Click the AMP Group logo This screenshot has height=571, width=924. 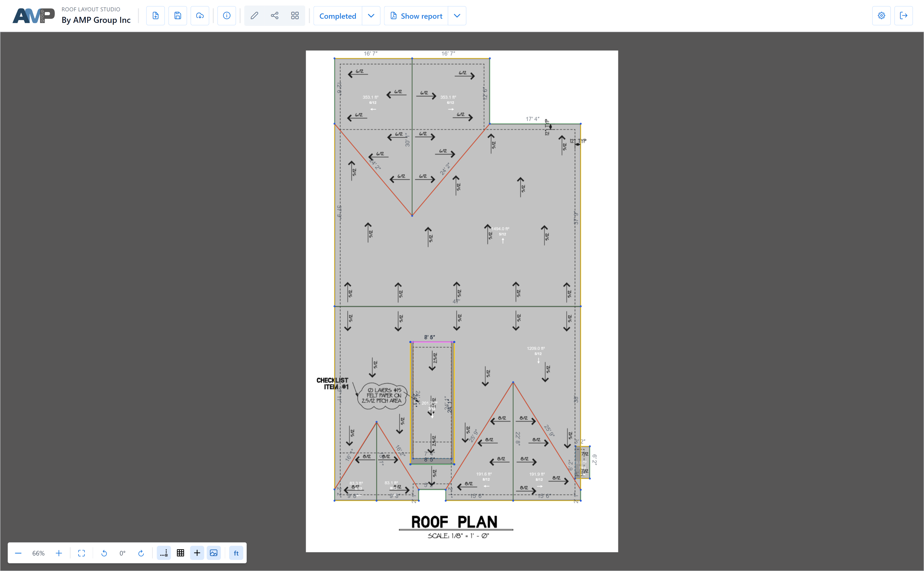point(33,16)
